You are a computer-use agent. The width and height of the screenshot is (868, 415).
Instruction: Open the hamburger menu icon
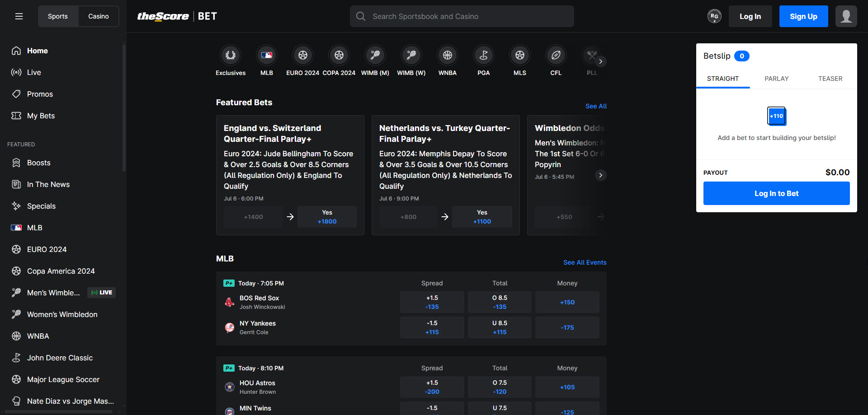[x=19, y=16]
